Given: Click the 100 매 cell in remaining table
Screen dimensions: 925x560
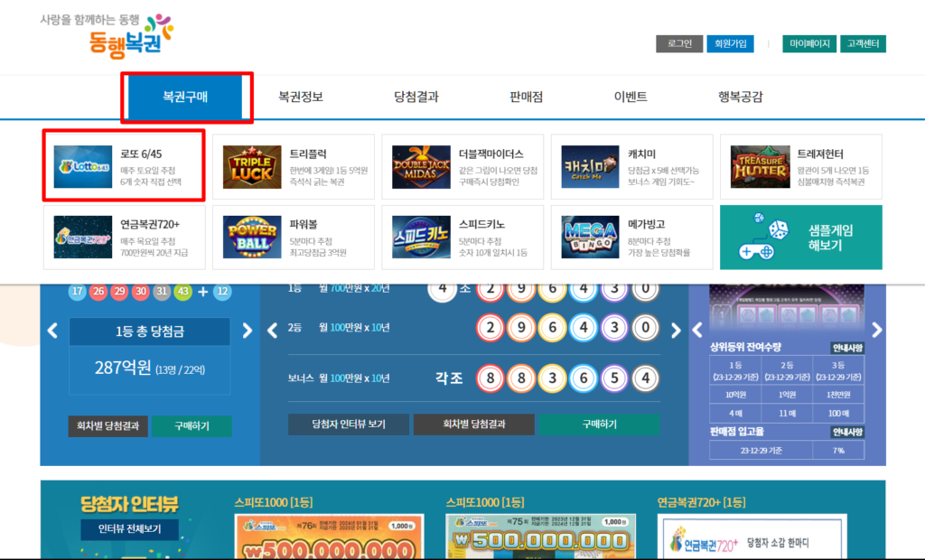Looking at the screenshot, I should pyautogui.click(x=838, y=413).
